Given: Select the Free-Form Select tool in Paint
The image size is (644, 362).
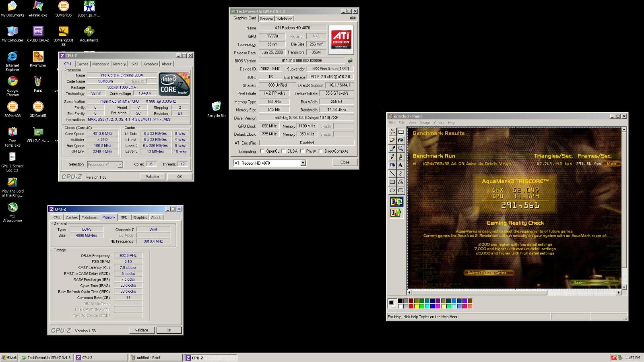Looking at the screenshot, I should click(392, 132).
